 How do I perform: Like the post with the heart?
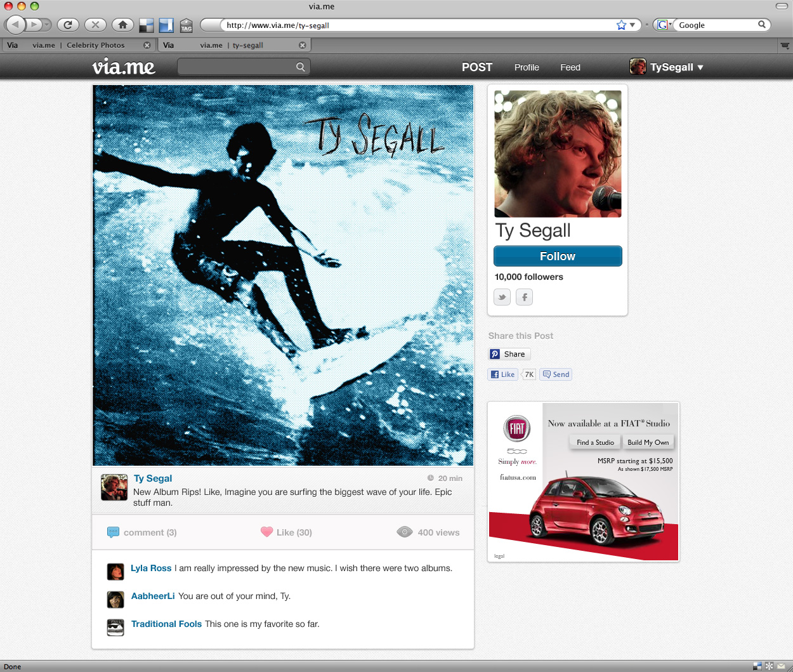[267, 532]
